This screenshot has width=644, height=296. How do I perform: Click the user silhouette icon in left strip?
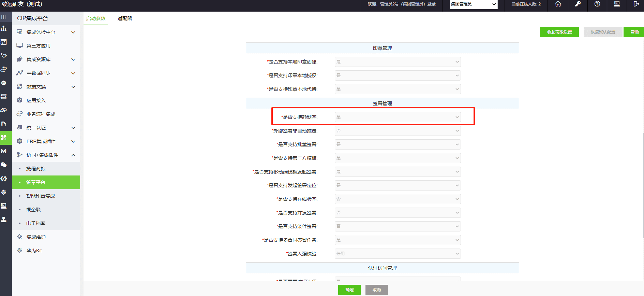tap(4, 220)
